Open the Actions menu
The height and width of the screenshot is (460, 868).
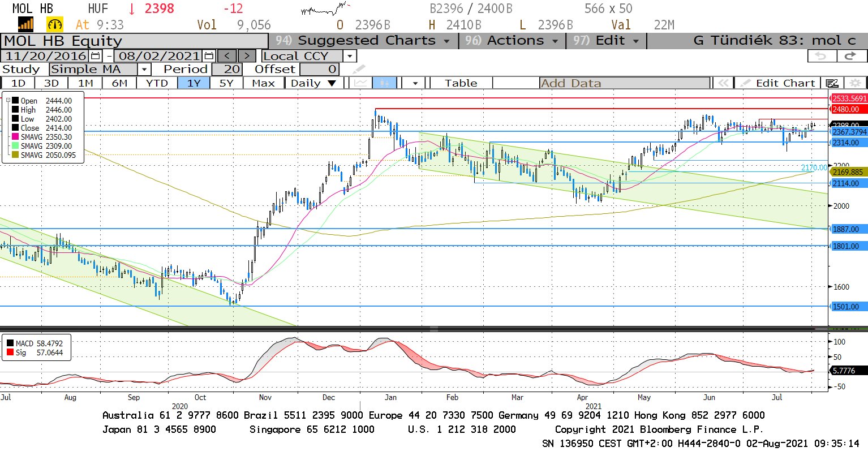click(x=511, y=41)
